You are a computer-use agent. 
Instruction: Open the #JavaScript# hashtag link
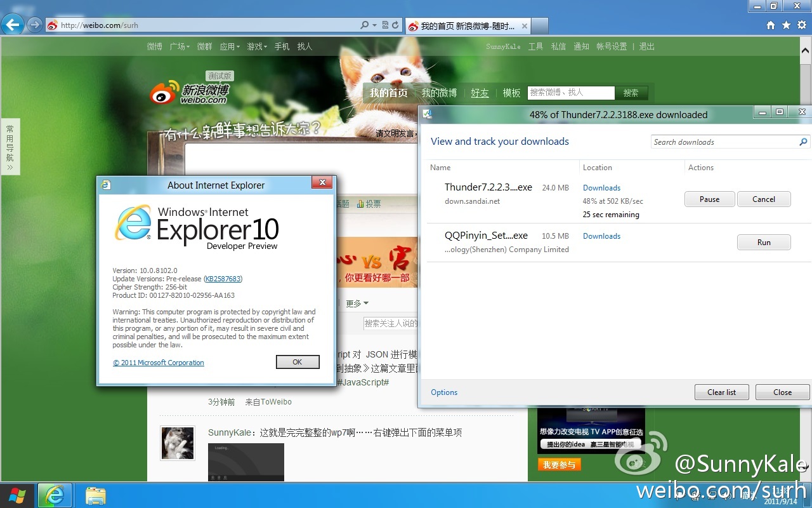click(362, 382)
